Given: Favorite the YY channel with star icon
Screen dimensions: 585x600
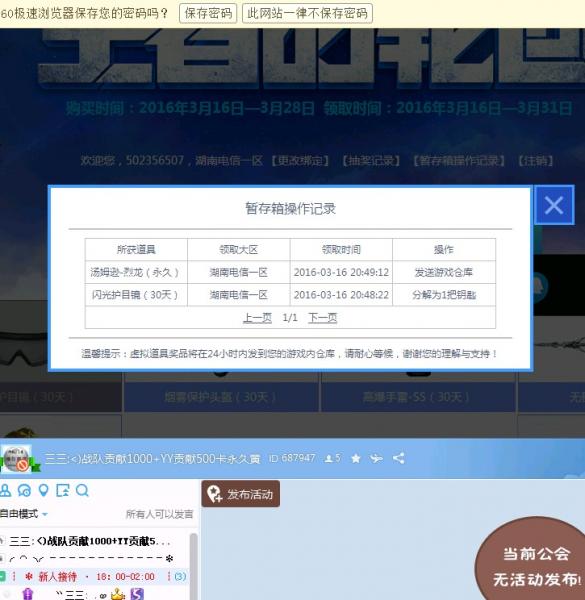Looking at the screenshot, I should pyautogui.click(x=356, y=458).
